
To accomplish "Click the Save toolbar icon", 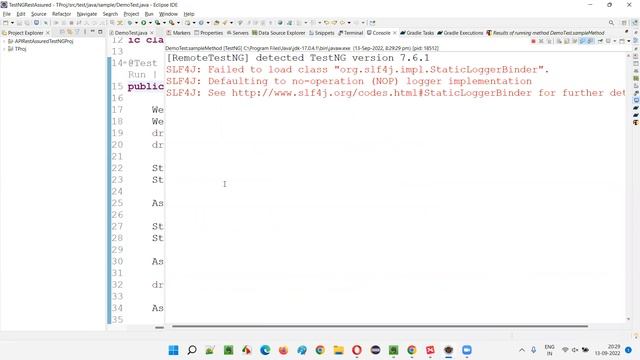I will pyautogui.click(x=19, y=23).
